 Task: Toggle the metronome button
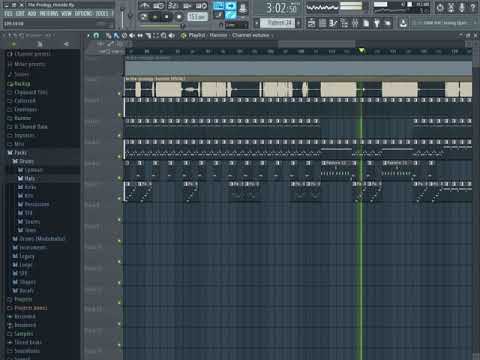tap(144, 5)
